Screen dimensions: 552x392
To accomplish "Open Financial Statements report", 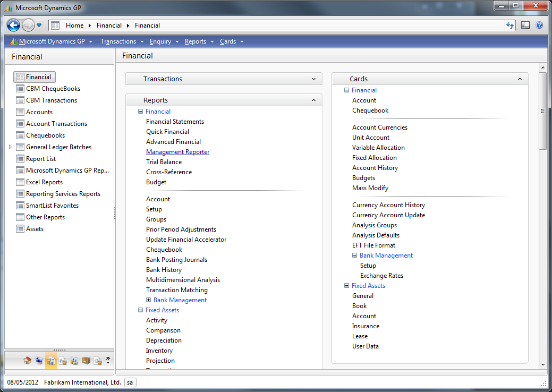I will click(175, 122).
